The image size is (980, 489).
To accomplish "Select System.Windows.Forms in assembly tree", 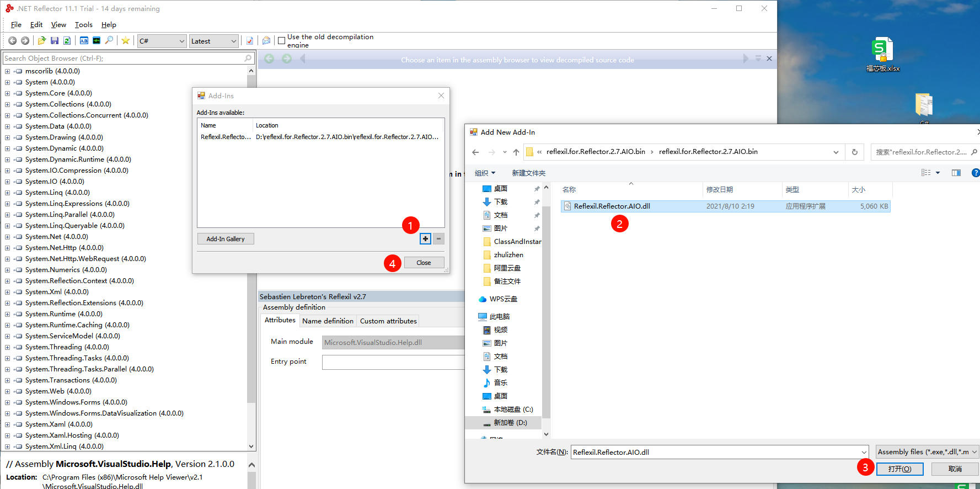I will coord(76,402).
